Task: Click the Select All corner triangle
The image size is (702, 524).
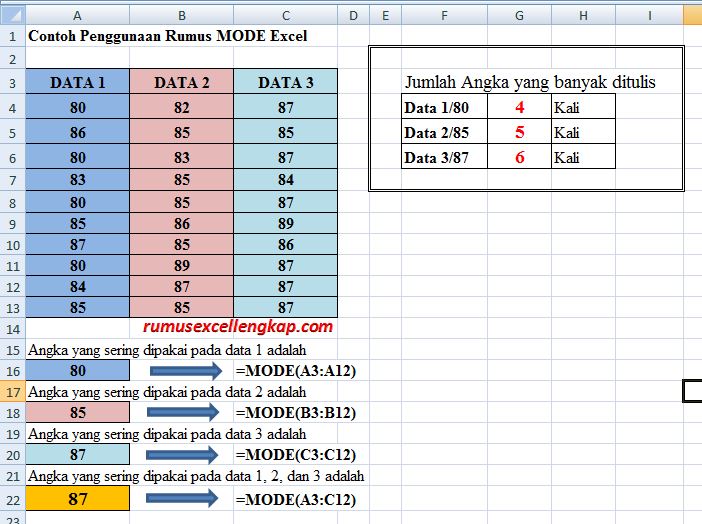Action: coord(13,16)
